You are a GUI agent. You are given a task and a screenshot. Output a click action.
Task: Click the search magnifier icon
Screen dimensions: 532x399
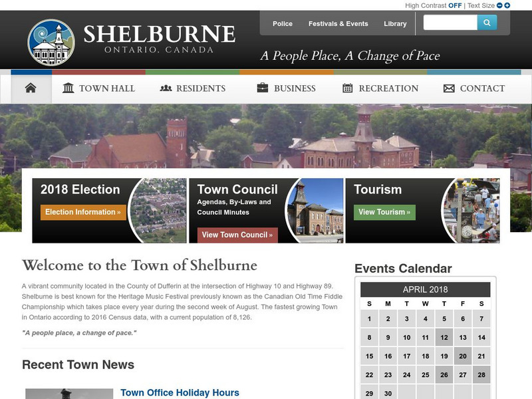coord(487,23)
